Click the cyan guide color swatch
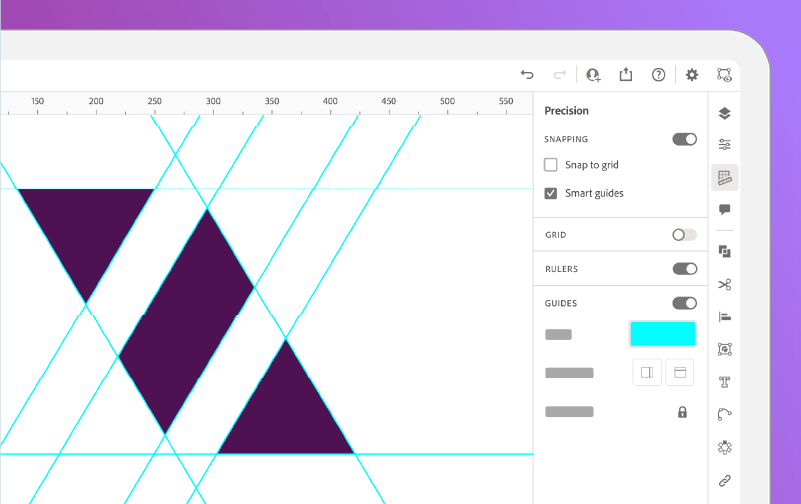The width and height of the screenshot is (801, 504). coord(663,334)
